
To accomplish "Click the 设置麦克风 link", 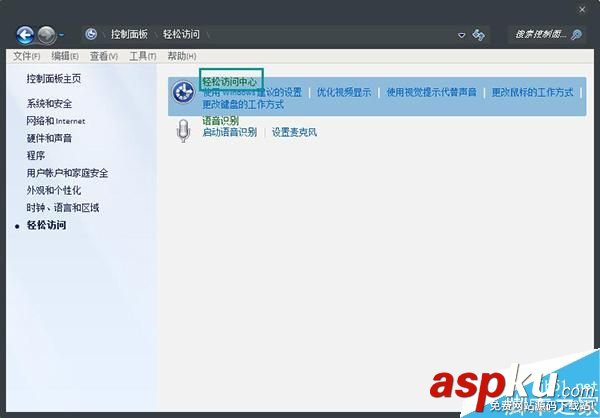I will 294,132.
